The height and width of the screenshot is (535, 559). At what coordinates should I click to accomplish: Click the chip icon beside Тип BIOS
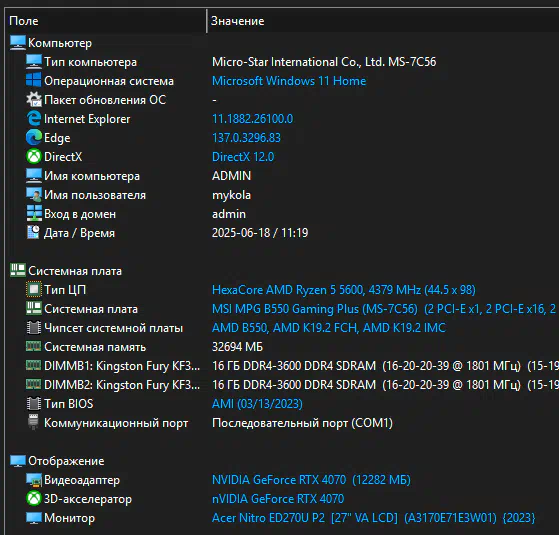[34, 403]
